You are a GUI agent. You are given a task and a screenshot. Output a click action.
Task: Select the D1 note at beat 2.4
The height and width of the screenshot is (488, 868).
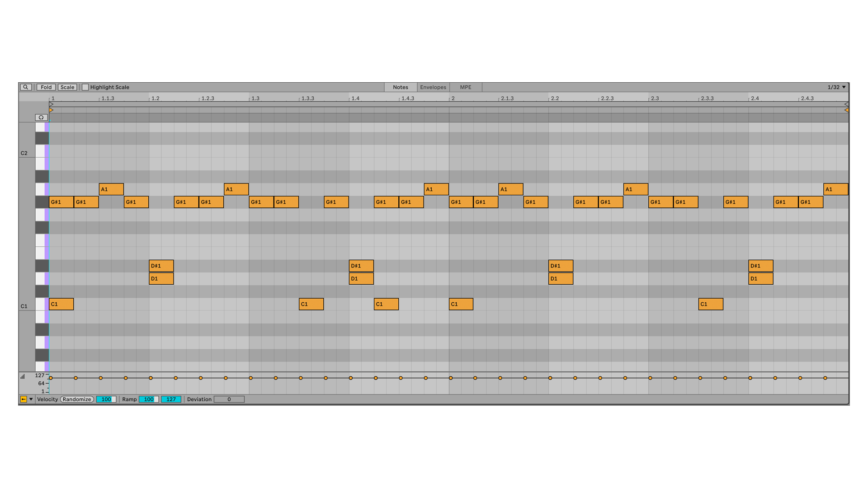(761, 278)
